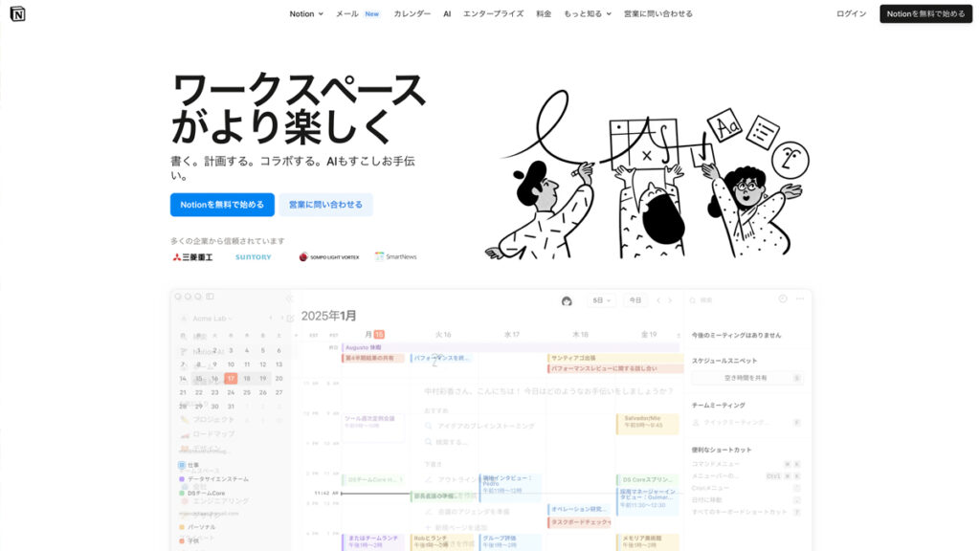Viewport: 980px width, 551px height.
Task: Open the Robとランチ event
Action: [441, 541]
